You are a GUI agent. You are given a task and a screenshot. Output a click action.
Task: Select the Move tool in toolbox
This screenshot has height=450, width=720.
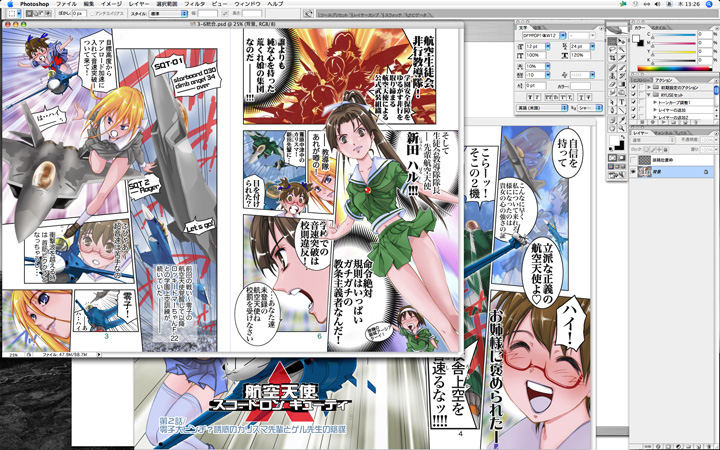[621, 41]
